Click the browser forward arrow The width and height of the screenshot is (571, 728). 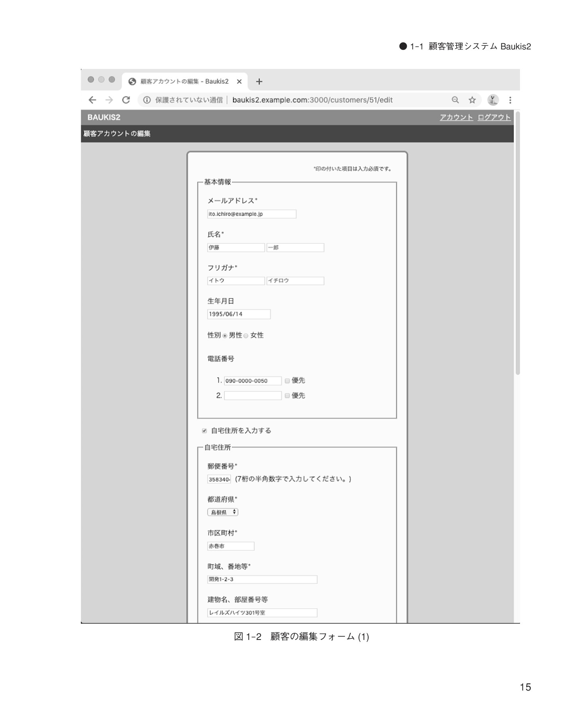pos(109,100)
